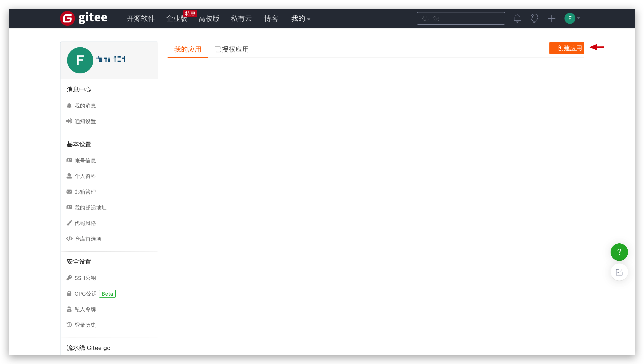This screenshot has width=644, height=364.
Task: Open the user avatar dropdown in header
Action: 572,18
